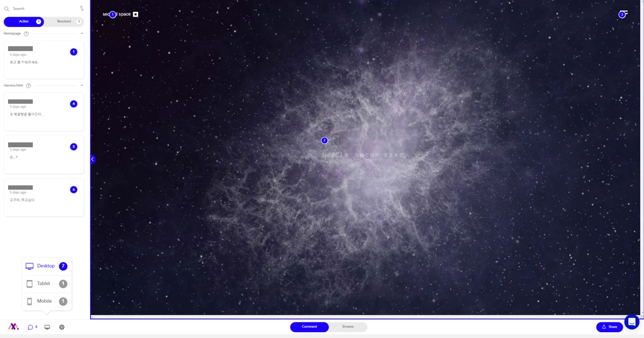
Task: Switch to the Active comments tab
Action: tap(24, 21)
